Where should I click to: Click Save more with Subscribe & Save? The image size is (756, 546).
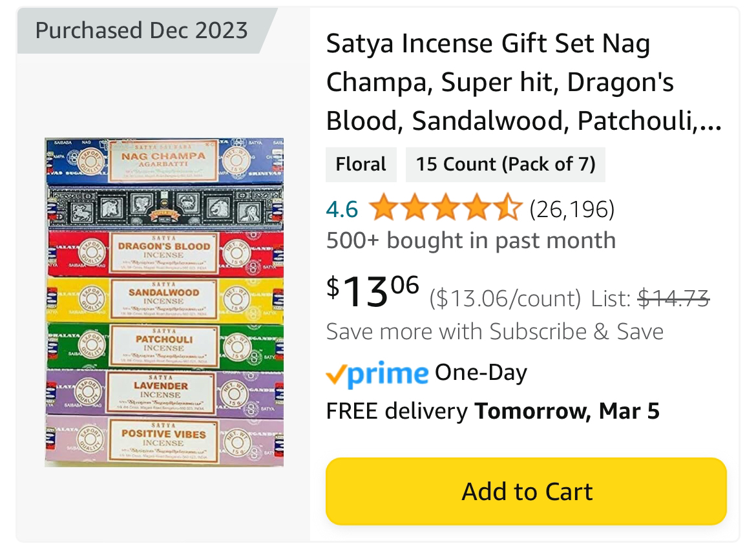495,331
